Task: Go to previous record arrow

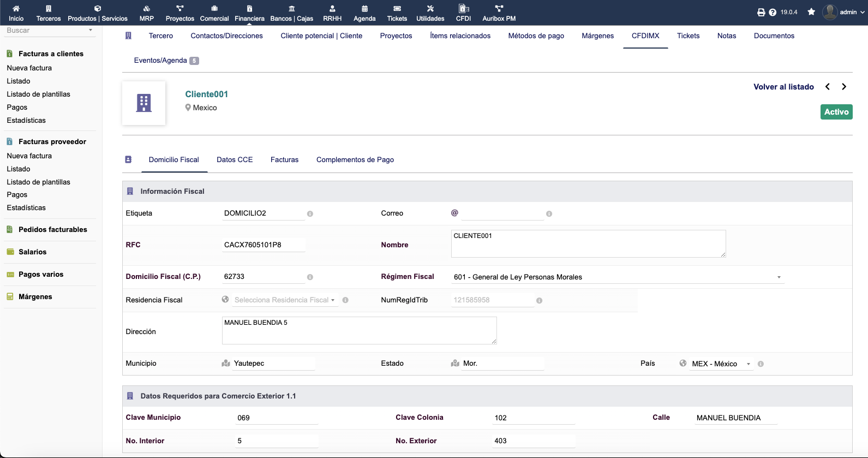Action: 828,87
